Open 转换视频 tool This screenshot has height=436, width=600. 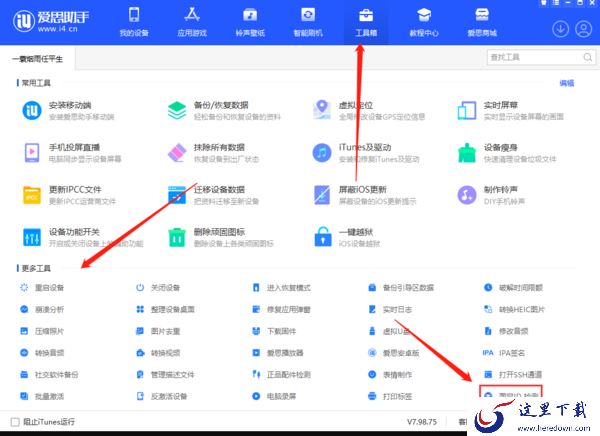pyautogui.click(x=158, y=353)
